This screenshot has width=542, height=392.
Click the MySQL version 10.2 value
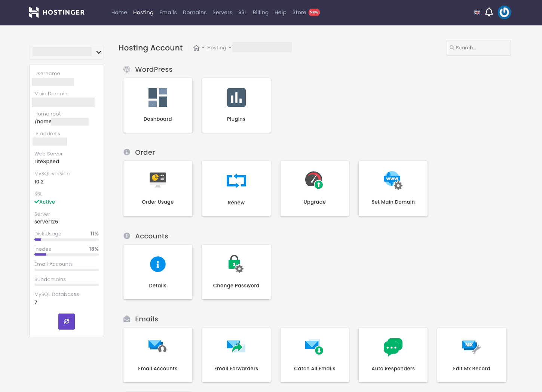[39, 182]
